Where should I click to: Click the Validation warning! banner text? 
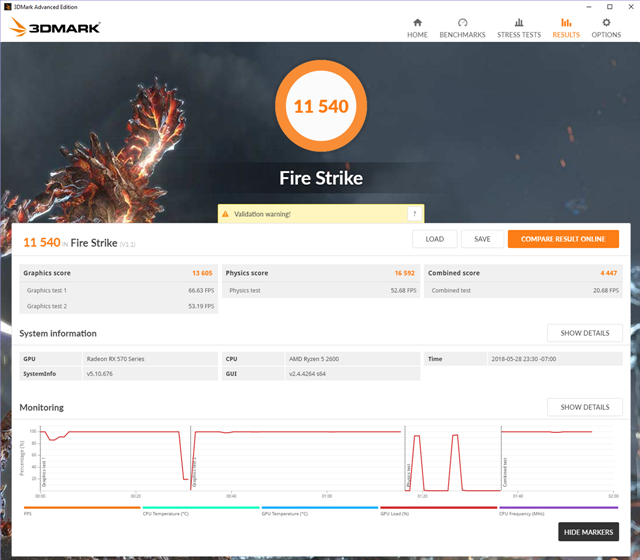(x=262, y=214)
